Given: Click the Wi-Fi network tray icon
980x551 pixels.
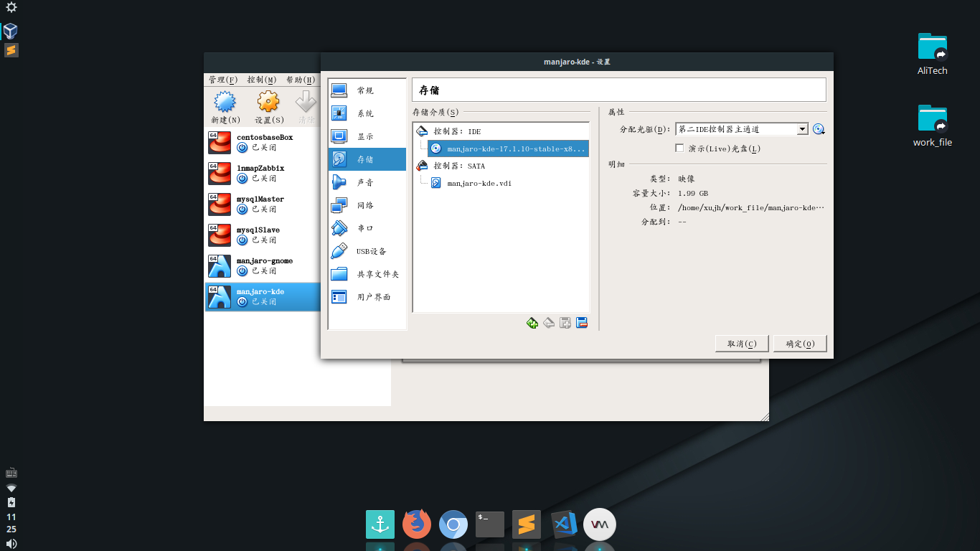Looking at the screenshot, I should 11,488.
